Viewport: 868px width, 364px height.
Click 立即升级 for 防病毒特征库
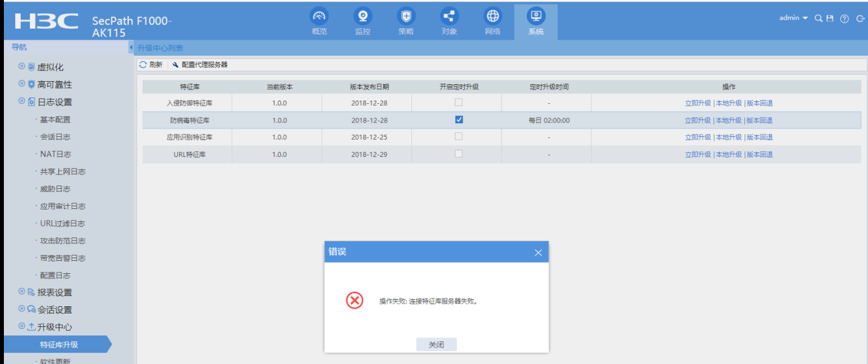pyautogui.click(x=698, y=120)
